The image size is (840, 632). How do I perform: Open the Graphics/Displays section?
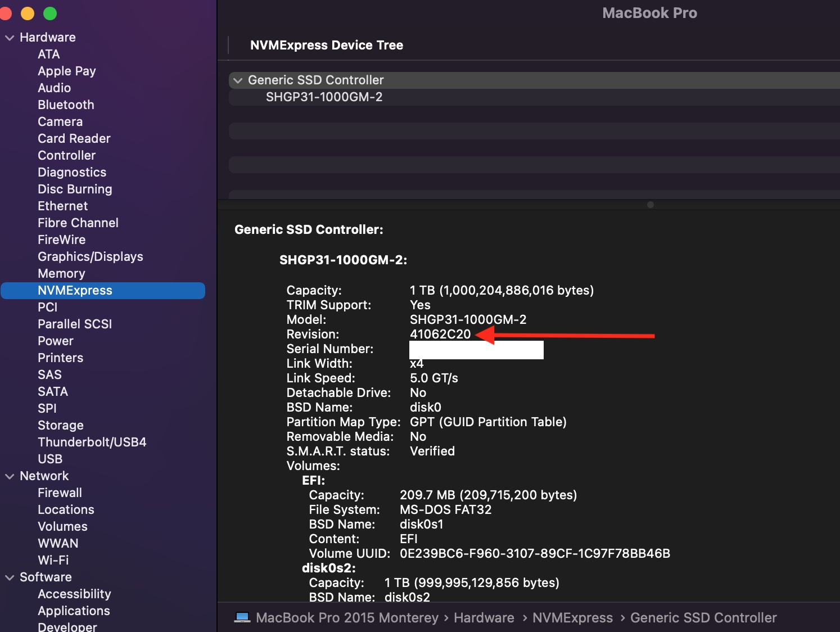[90, 257]
